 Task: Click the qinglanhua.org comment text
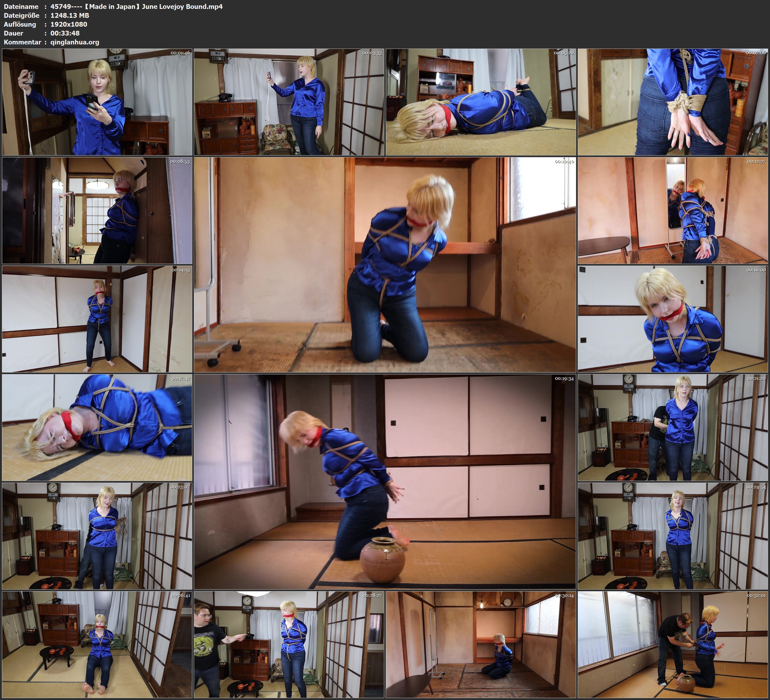pyautogui.click(x=75, y=42)
